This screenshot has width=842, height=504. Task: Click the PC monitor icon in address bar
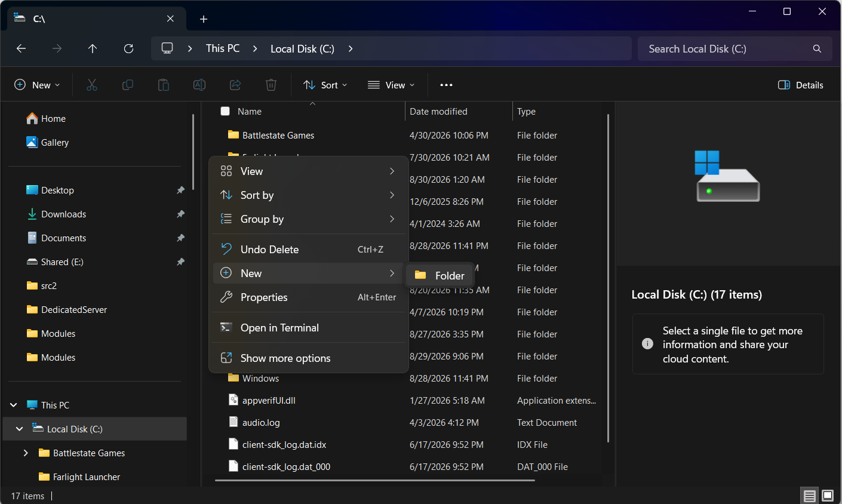pos(167,48)
